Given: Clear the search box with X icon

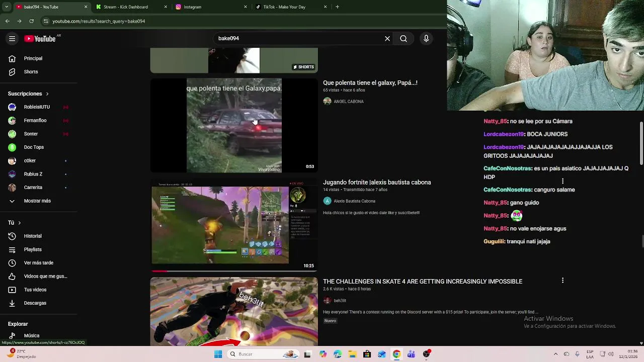Looking at the screenshot, I should tap(387, 38).
